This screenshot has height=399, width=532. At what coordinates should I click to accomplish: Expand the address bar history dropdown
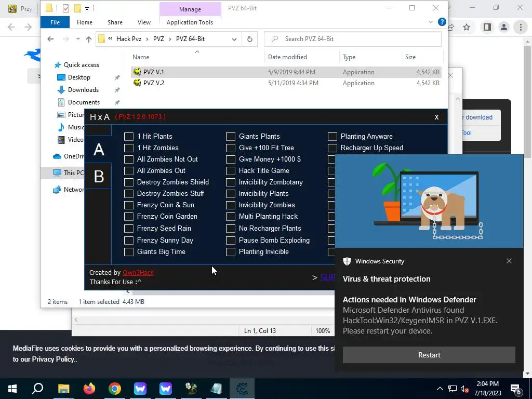pos(234,39)
